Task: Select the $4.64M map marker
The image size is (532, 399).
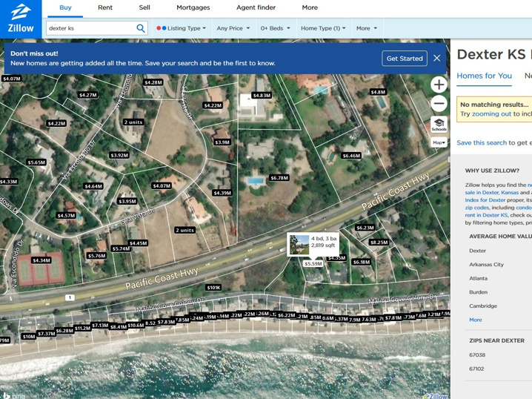Action: (x=93, y=186)
